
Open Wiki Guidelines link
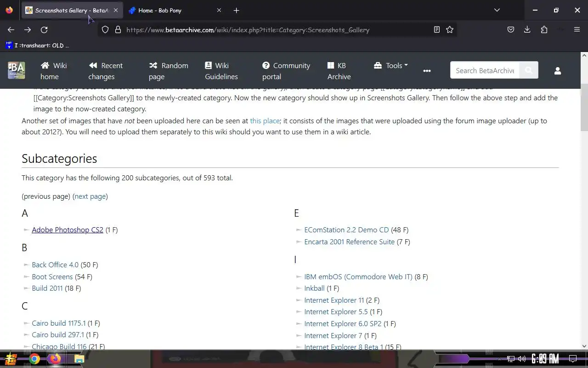coord(221,71)
